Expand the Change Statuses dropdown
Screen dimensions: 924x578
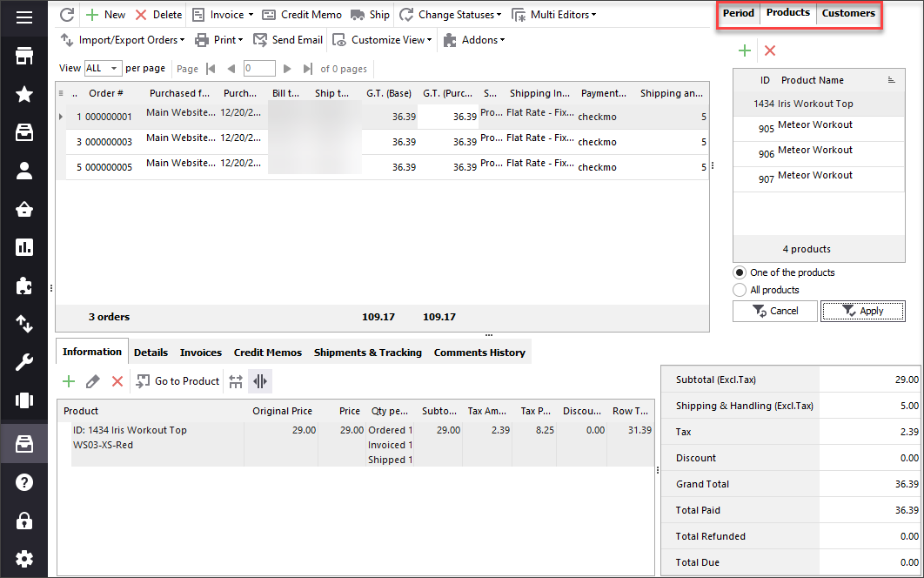point(451,15)
